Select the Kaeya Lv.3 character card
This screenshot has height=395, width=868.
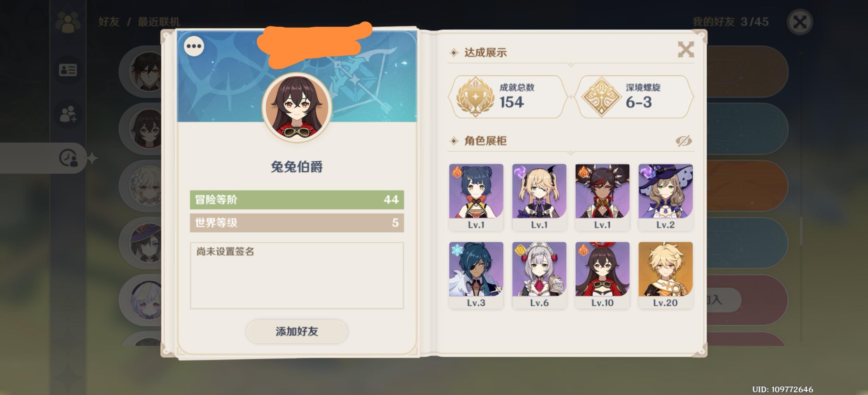click(476, 275)
